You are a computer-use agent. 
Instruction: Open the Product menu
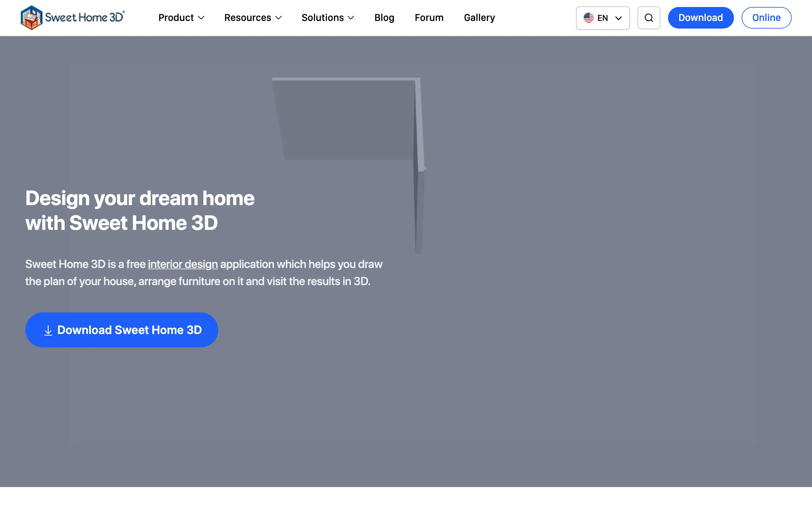tap(181, 17)
